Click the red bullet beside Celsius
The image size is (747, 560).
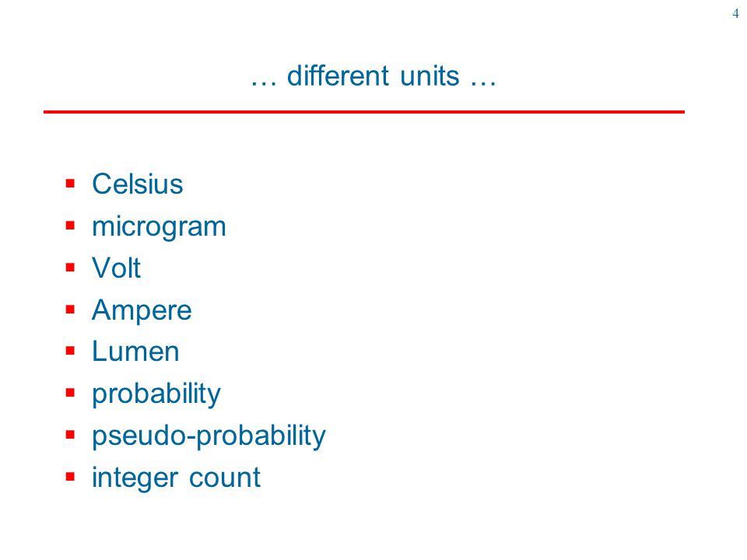[71, 184]
